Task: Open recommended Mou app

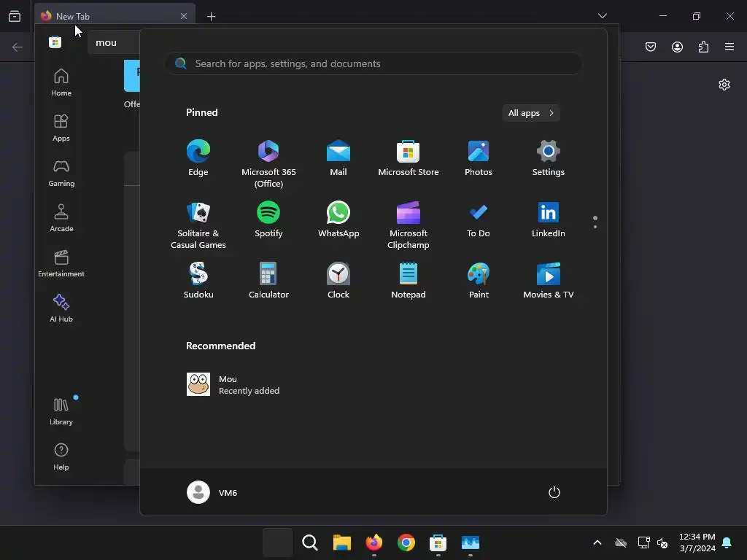Action: (x=233, y=384)
